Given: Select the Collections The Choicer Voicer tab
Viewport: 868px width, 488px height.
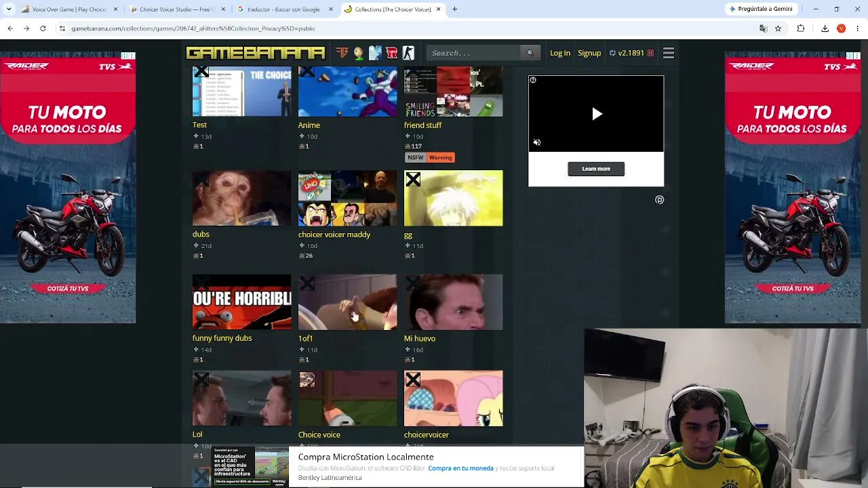Looking at the screenshot, I should click(392, 9).
